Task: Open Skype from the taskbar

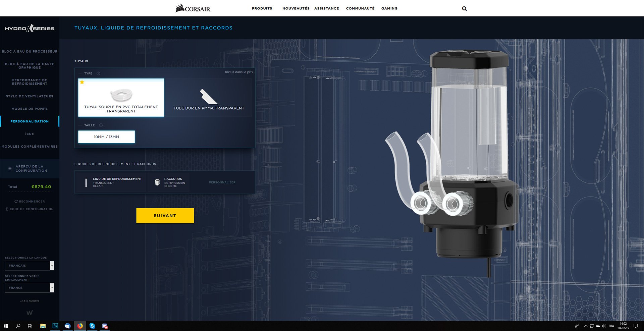Action: [92, 326]
